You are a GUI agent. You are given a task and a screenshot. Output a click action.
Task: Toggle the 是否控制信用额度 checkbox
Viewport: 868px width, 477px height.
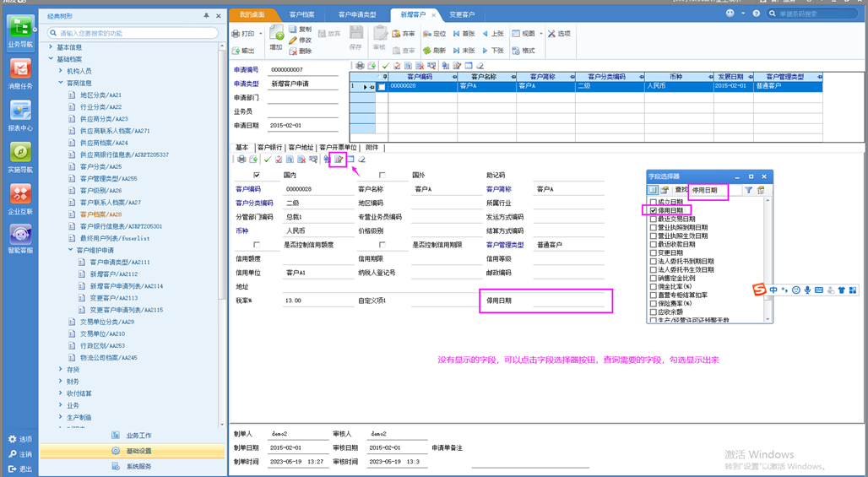(257, 245)
